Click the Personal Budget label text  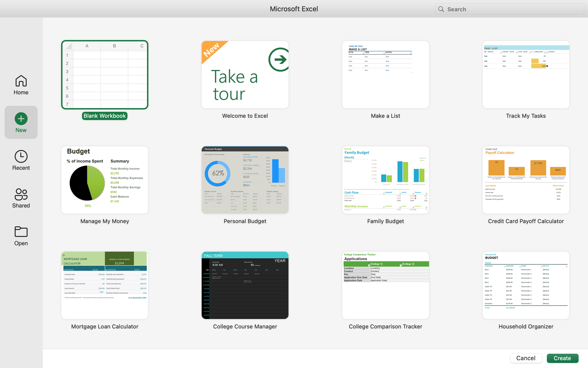tap(245, 221)
